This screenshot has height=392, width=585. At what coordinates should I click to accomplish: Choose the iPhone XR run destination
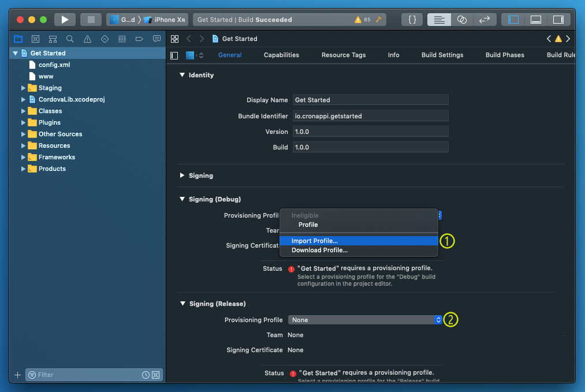(165, 20)
